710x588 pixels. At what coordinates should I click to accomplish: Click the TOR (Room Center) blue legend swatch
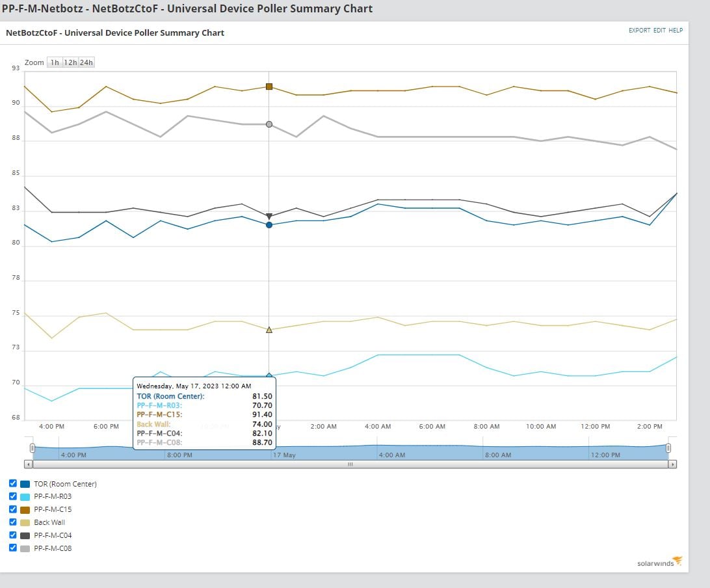25,484
